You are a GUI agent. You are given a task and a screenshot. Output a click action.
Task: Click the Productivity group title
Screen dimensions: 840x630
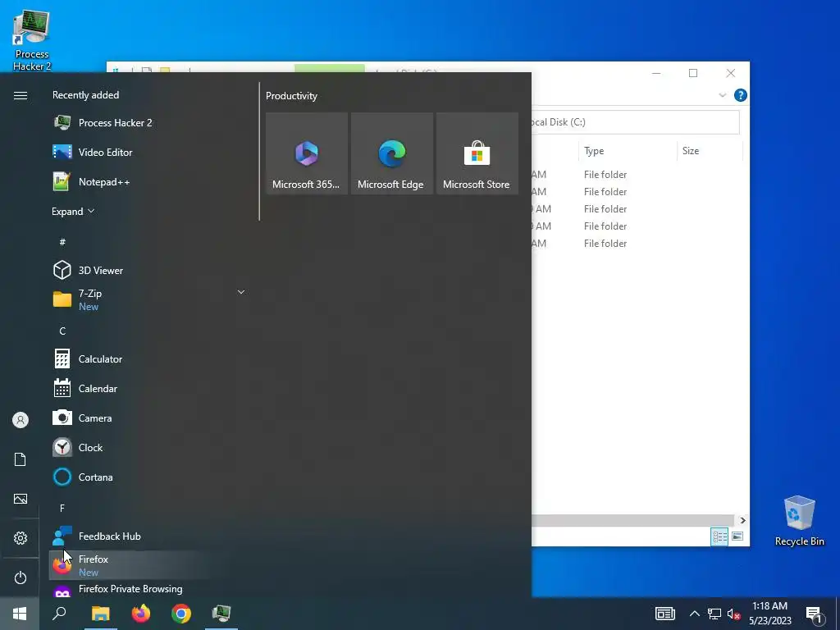click(291, 96)
